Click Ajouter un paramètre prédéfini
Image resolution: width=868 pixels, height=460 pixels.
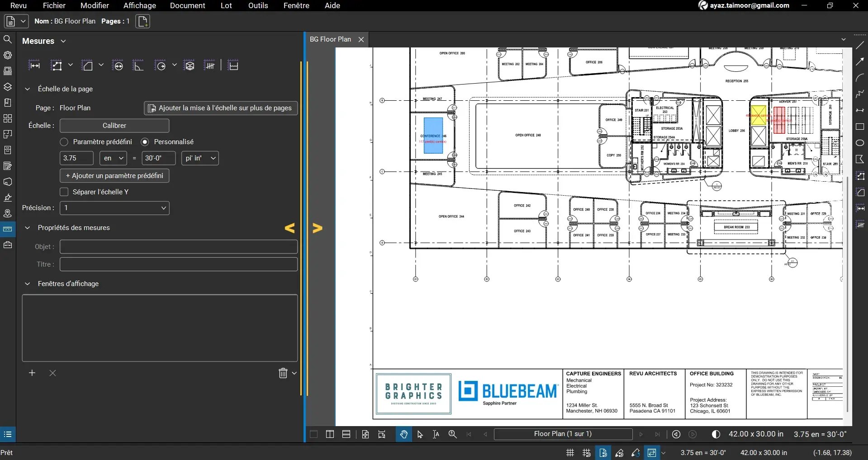114,175
